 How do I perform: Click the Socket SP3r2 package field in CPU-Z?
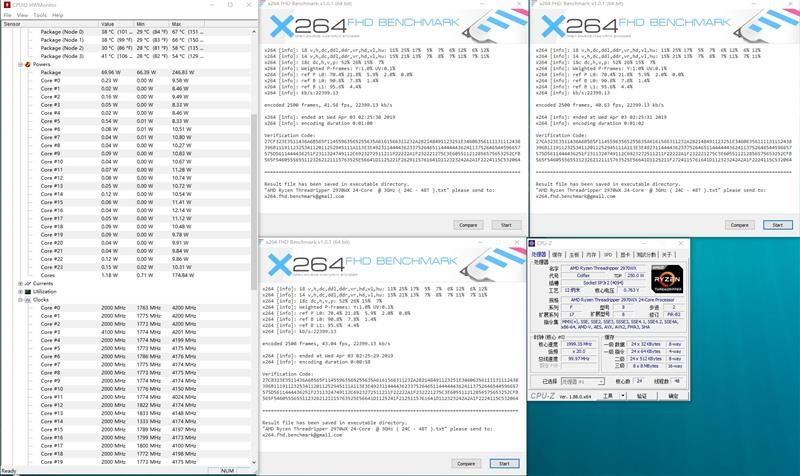(x=603, y=283)
